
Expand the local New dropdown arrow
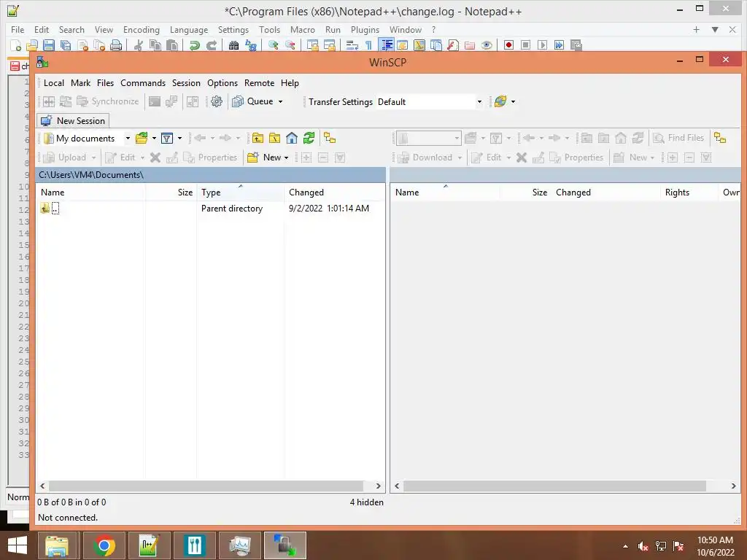point(286,157)
